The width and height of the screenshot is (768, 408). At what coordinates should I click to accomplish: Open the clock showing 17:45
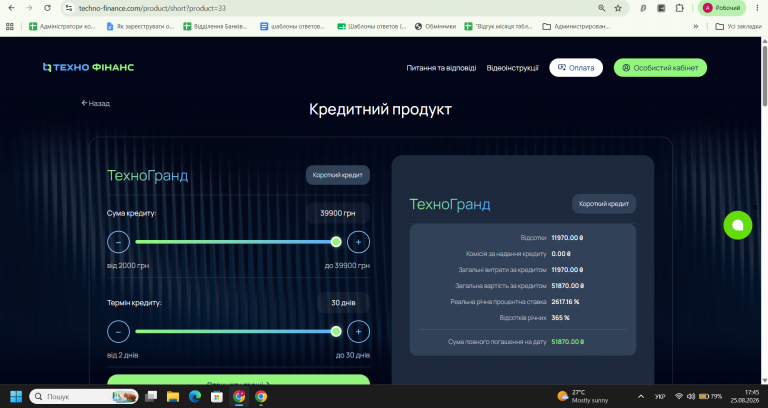[747, 396]
